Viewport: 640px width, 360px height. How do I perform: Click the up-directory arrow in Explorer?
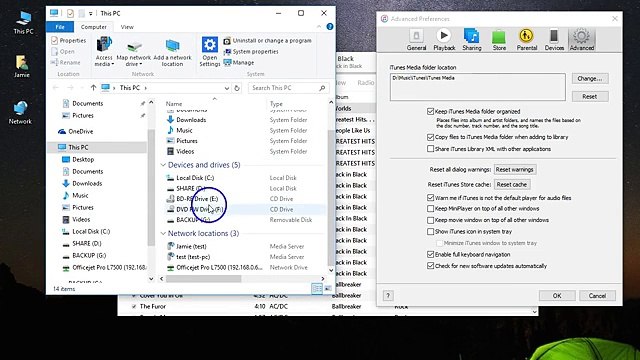(x=93, y=88)
